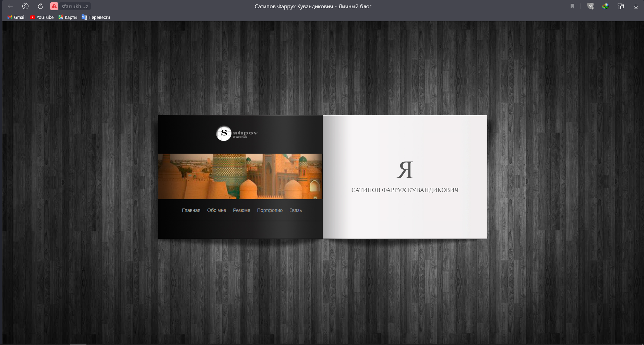Viewport: 644px width, 345px height.
Task: Open the Обо мне menu item
Action: pyautogui.click(x=216, y=210)
